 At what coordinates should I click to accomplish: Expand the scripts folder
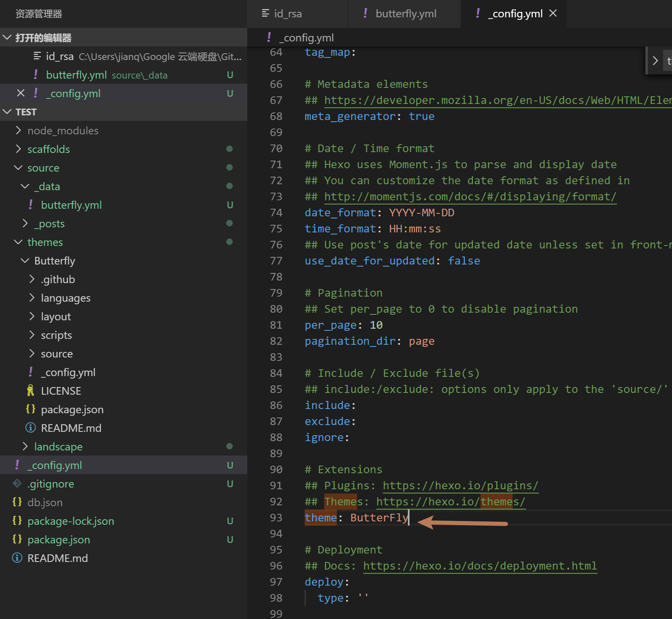123,335
